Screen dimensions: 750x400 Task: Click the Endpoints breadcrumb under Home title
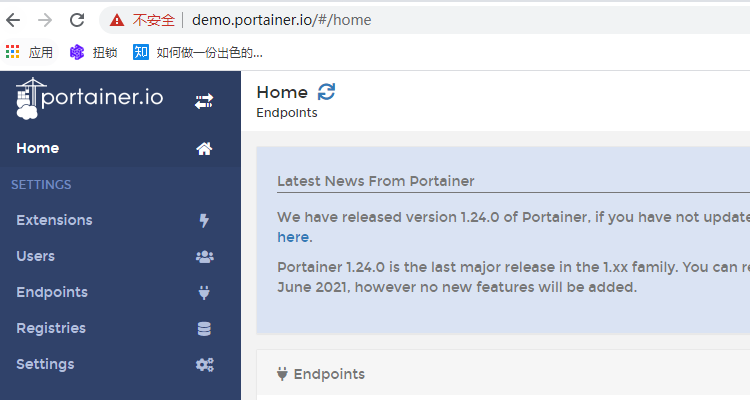click(287, 113)
